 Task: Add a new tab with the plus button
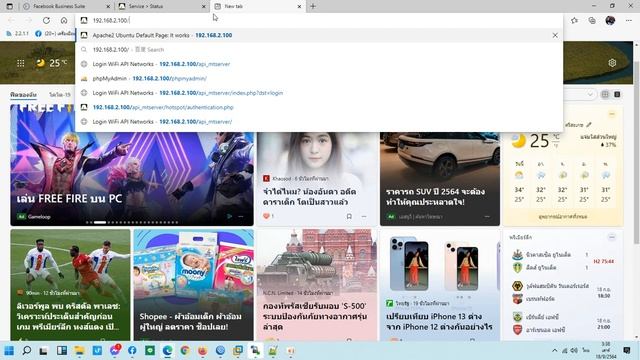coord(313,7)
